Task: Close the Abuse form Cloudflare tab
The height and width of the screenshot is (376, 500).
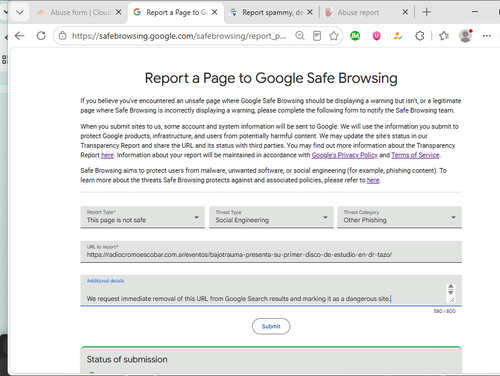Action: [118, 12]
